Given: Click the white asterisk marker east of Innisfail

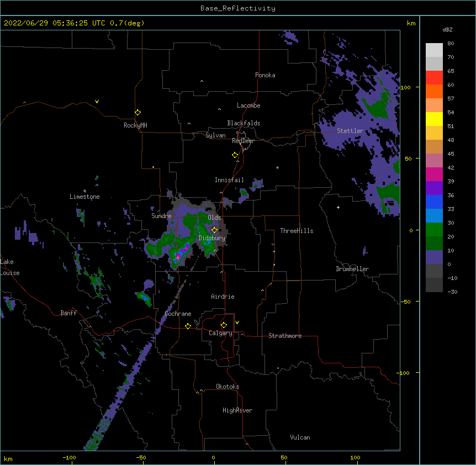Looking at the screenshot, I should coord(277,167).
